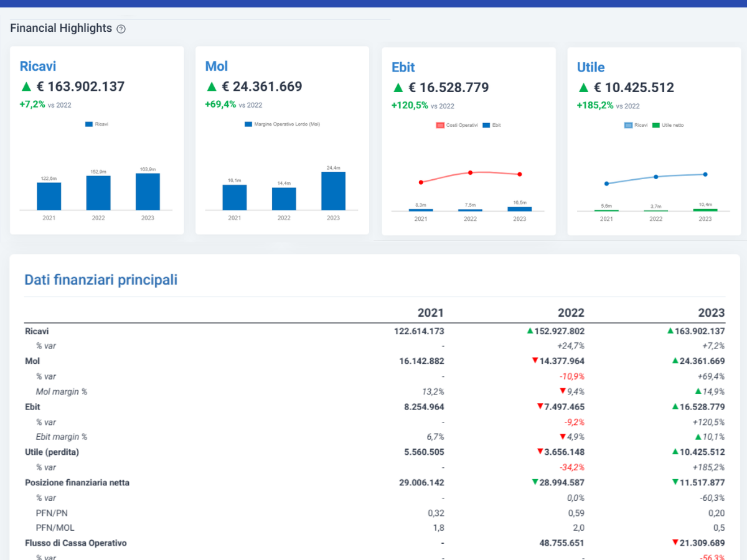Click the 2021 Mol value 16.142.882
This screenshot has height=560, width=747.
pyautogui.click(x=421, y=361)
